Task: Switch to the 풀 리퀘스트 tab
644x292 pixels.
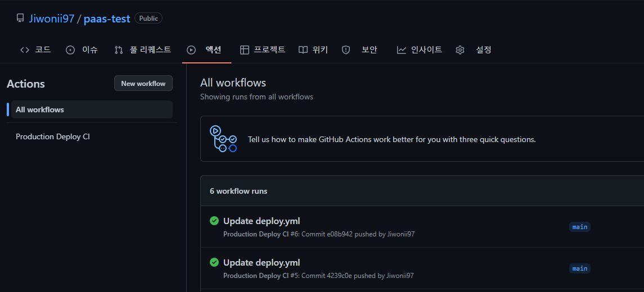Action: point(150,50)
